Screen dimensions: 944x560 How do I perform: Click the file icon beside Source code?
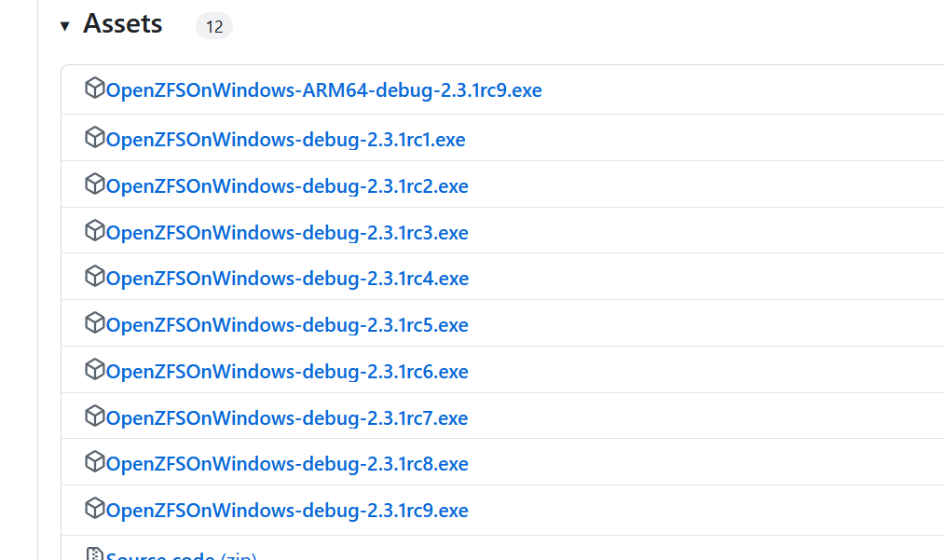tap(95, 553)
